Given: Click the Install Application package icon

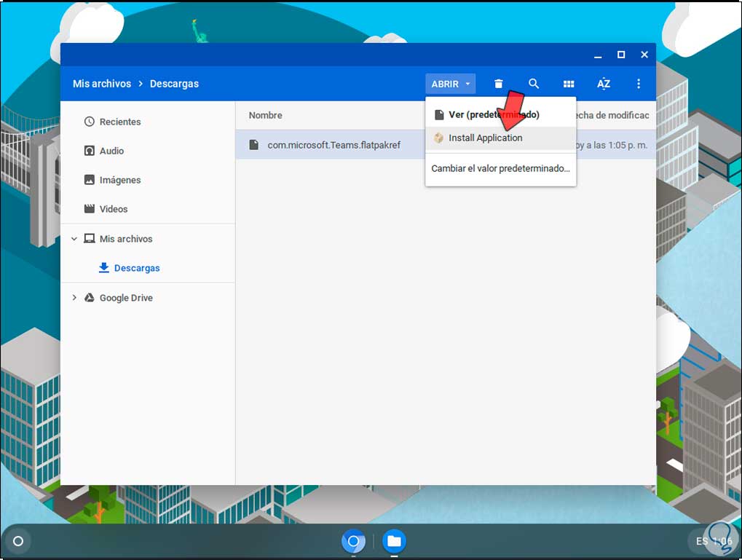Looking at the screenshot, I should pyautogui.click(x=438, y=138).
